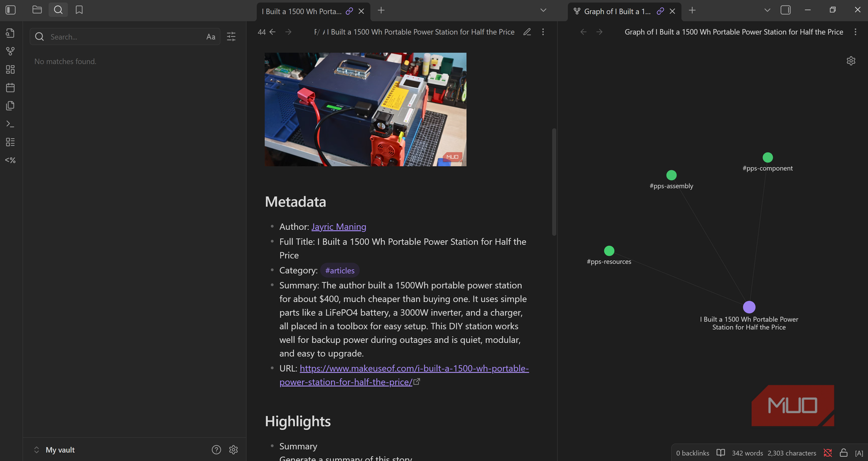Open the Jayric Maning author link

pyautogui.click(x=338, y=227)
